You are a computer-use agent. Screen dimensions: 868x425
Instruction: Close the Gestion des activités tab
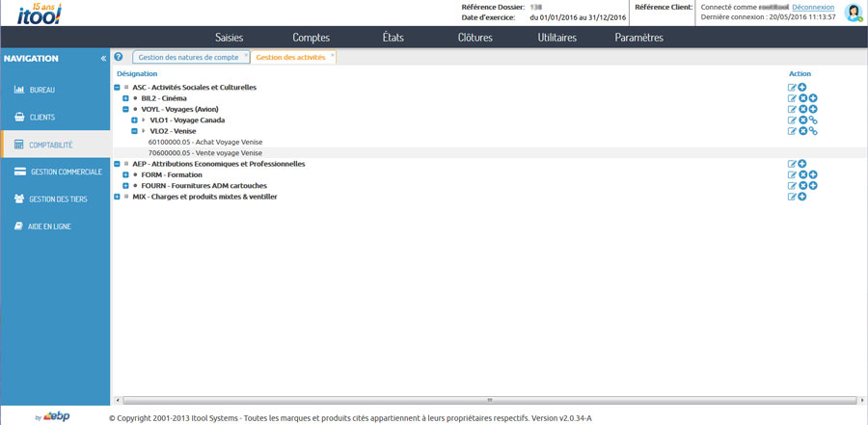click(332, 55)
